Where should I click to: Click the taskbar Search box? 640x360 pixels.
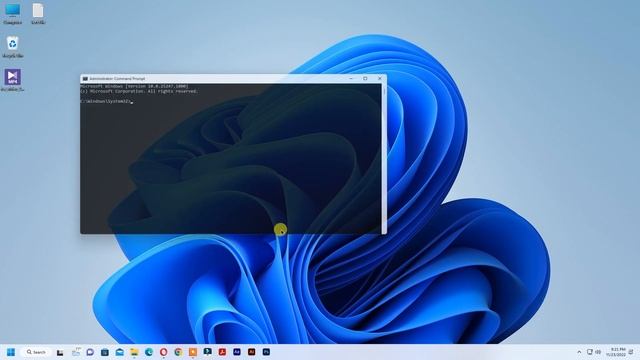click(x=36, y=352)
